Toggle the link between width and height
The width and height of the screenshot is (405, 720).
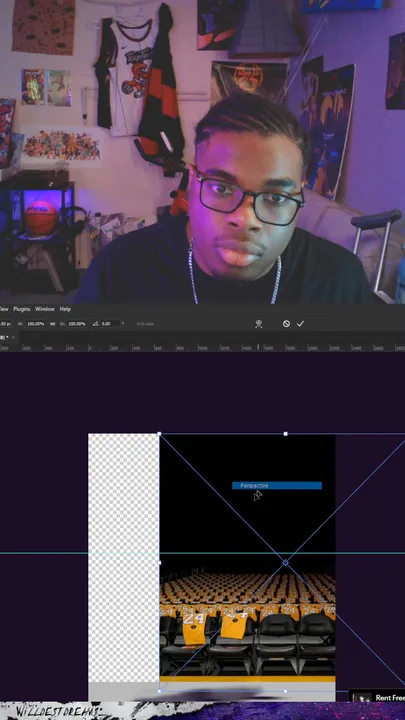tap(53, 324)
